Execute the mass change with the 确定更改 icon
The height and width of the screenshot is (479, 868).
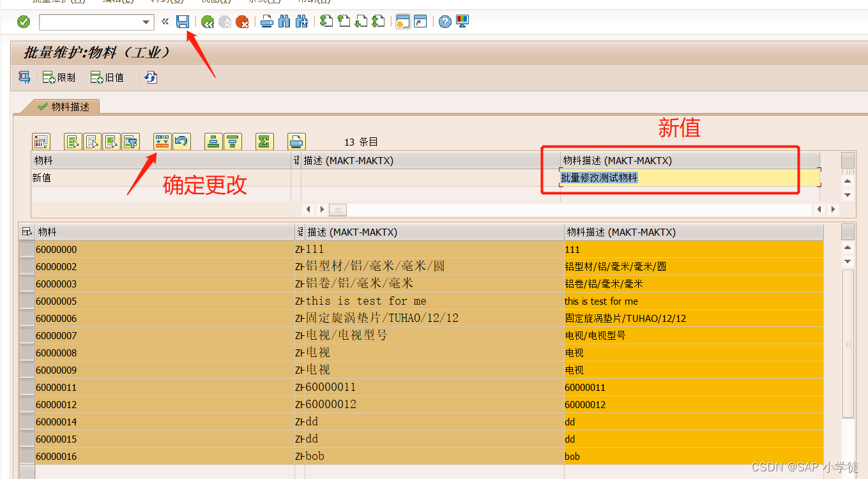coord(162,141)
